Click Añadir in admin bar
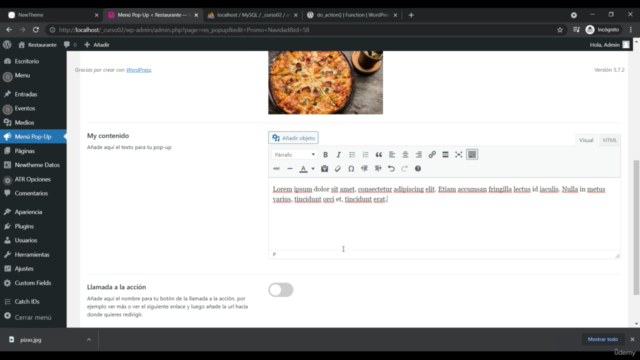 point(97,45)
